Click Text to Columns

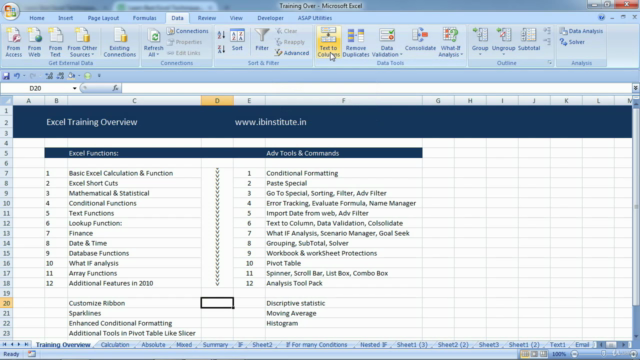tap(328, 42)
